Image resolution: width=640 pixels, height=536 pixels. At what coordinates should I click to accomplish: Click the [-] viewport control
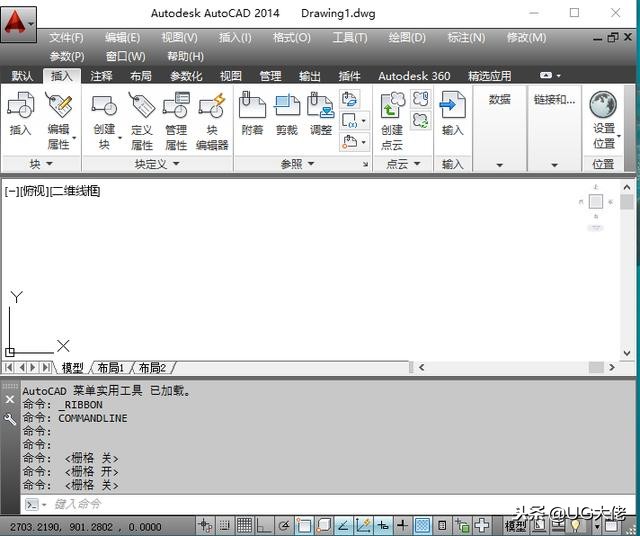point(11,191)
